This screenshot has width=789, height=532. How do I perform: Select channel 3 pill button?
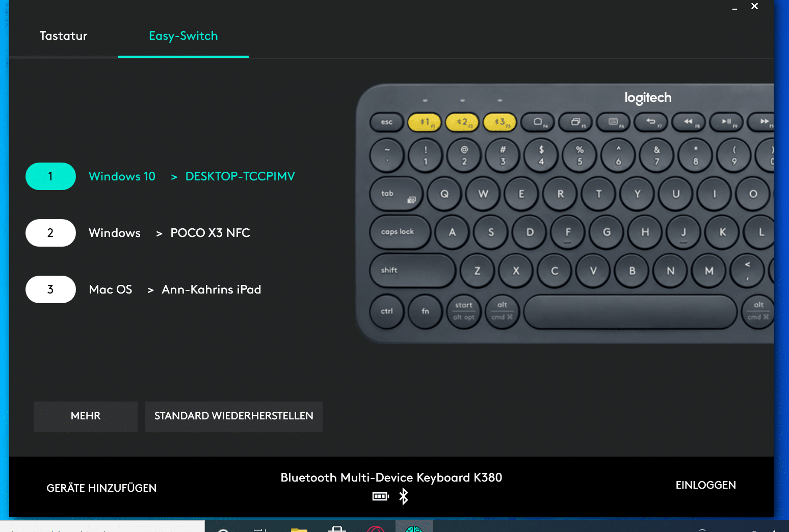50,289
